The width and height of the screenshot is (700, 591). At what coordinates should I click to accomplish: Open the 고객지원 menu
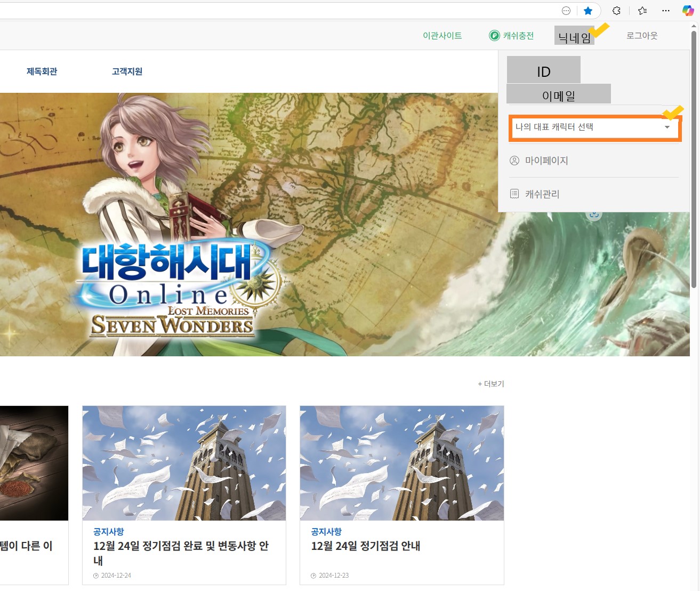pos(127,71)
